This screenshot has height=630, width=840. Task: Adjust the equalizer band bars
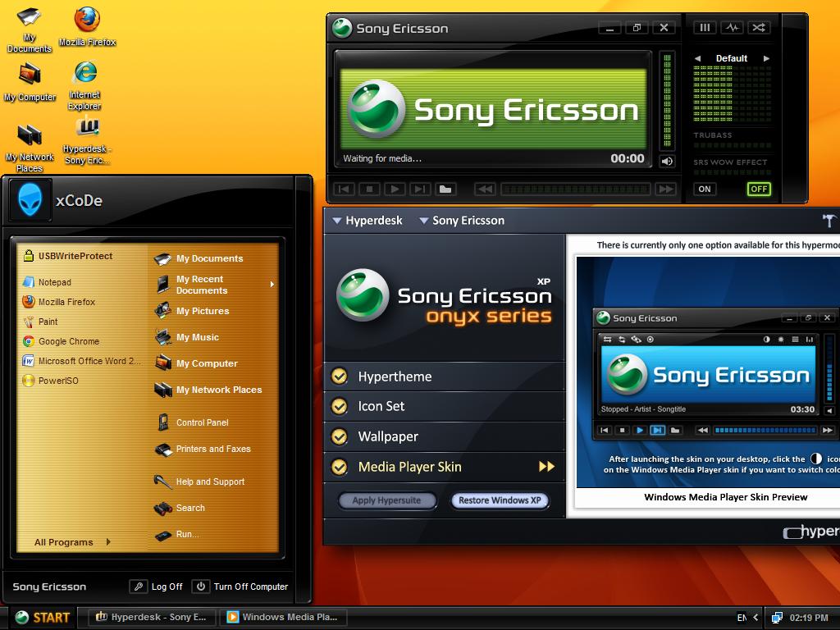coord(733,94)
